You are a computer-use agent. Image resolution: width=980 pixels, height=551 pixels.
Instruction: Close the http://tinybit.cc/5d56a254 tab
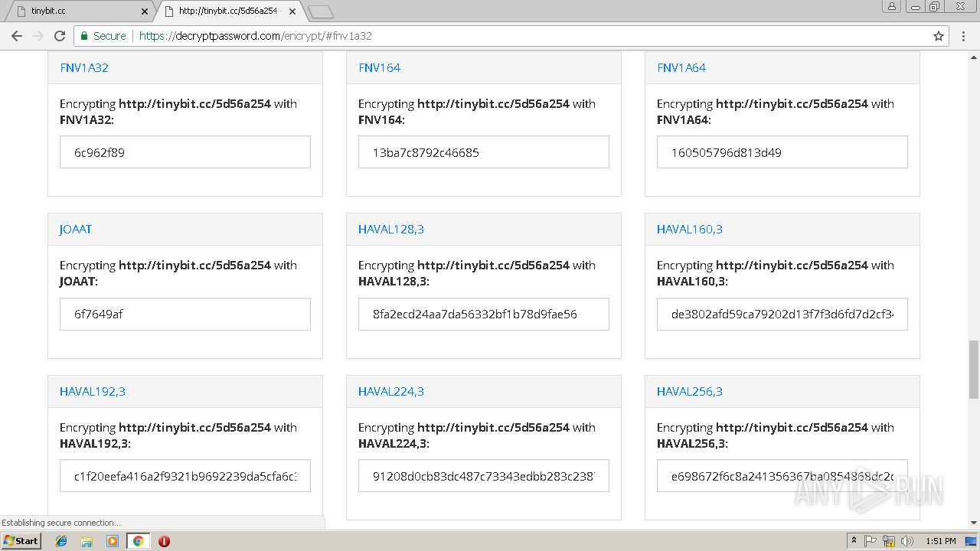(x=292, y=11)
